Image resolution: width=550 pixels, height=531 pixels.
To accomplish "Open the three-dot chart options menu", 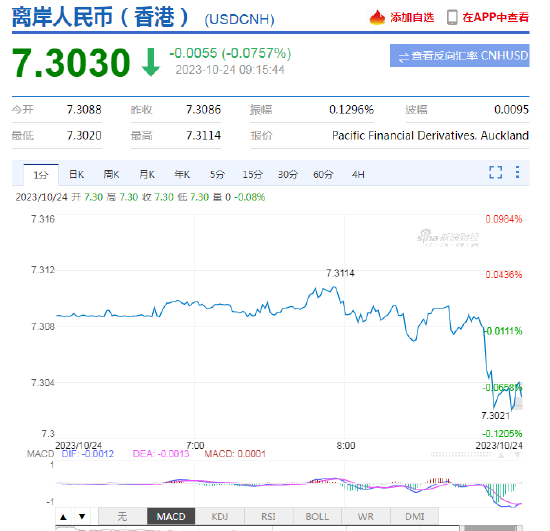I will (517, 172).
